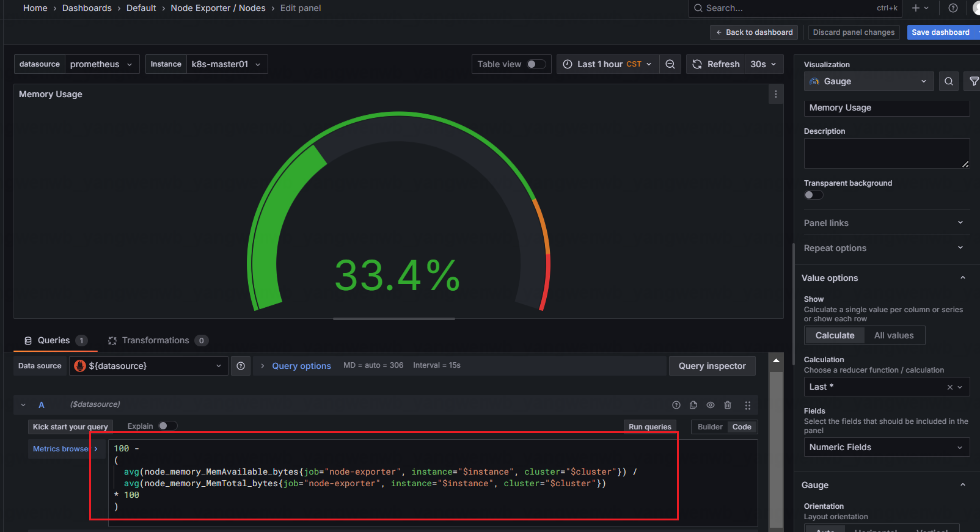Delete query A with the trash icon

[728, 405]
